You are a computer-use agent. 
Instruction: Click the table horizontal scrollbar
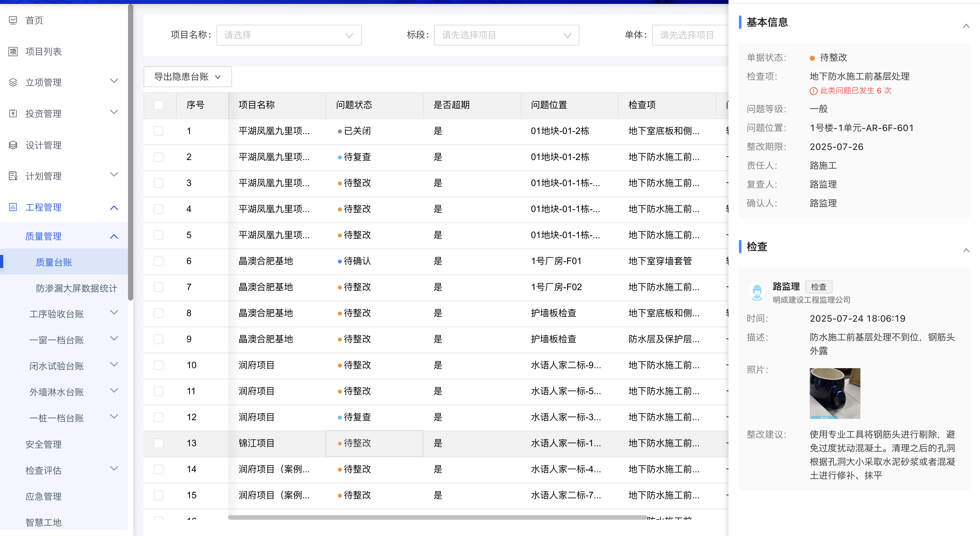(x=437, y=517)
